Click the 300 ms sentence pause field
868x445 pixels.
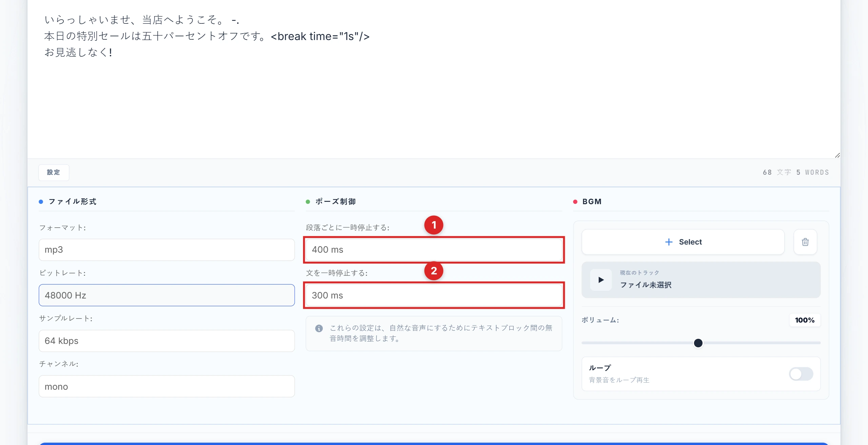(434, 295)
